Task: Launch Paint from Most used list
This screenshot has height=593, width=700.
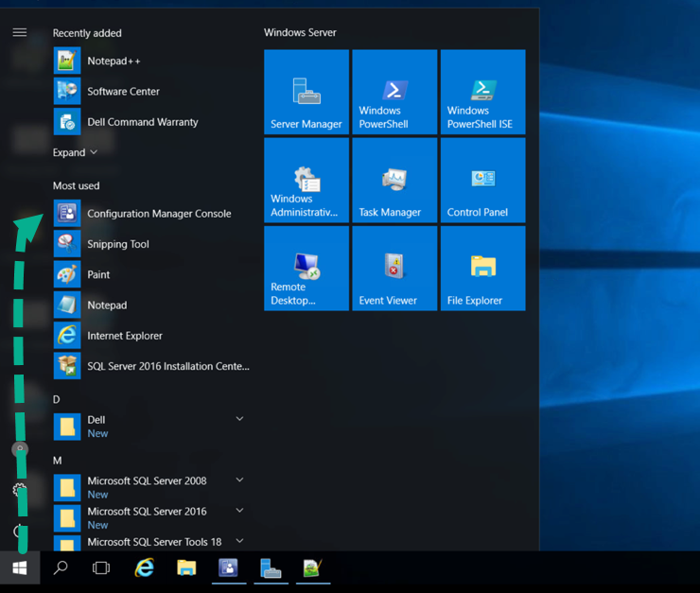Action: (x=151, y=274)
